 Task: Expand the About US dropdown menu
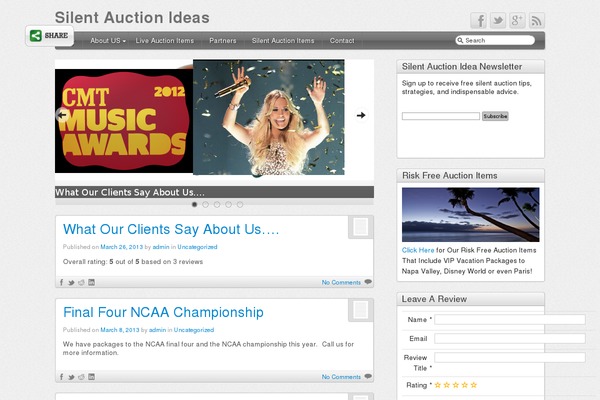point(108,41)
